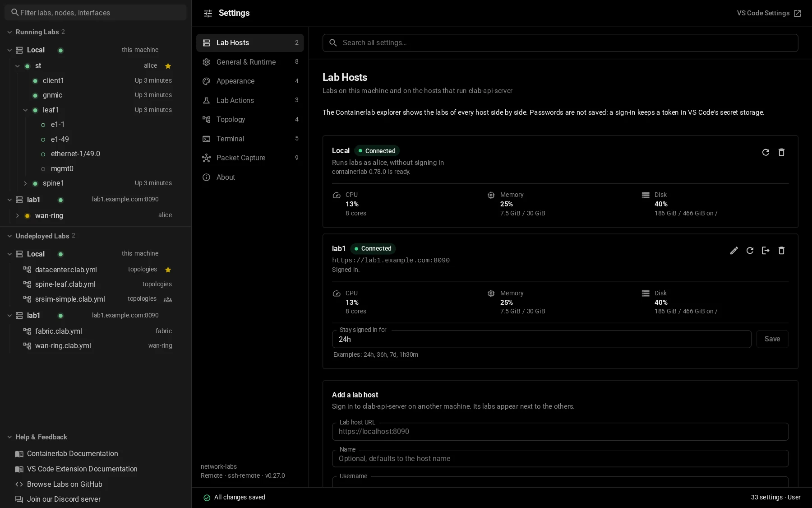Click the star next to datacenter.clab.yml
The height and width of the screenshot is (508, 812).
[168, 270]
